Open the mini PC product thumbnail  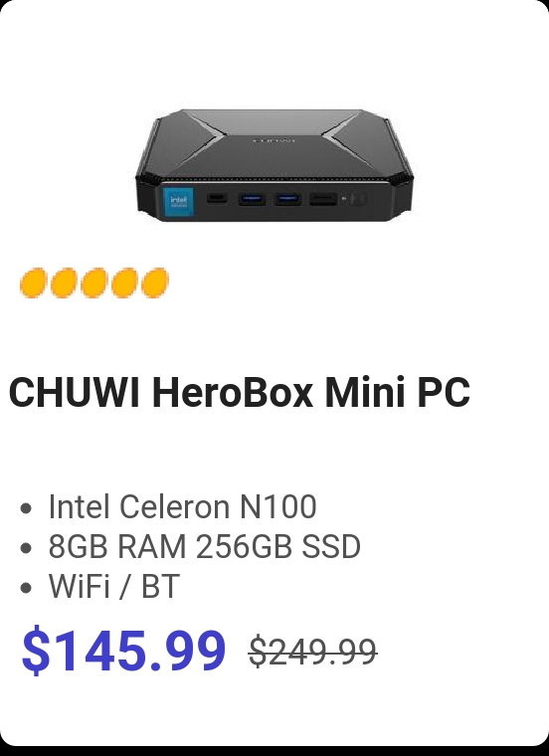274,165
